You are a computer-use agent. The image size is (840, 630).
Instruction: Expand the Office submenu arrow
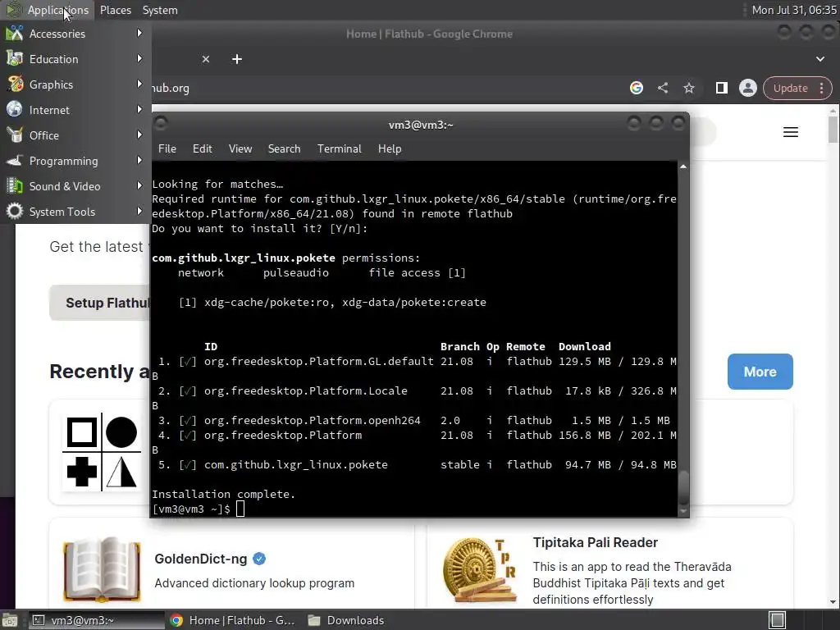(x=139, y=135)
